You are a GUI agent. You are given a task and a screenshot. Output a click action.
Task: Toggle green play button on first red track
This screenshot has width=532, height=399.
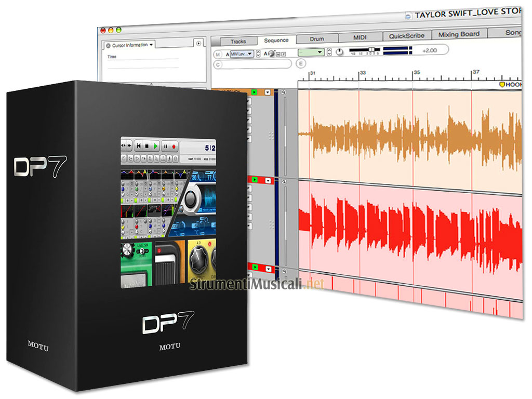(255, 181)
